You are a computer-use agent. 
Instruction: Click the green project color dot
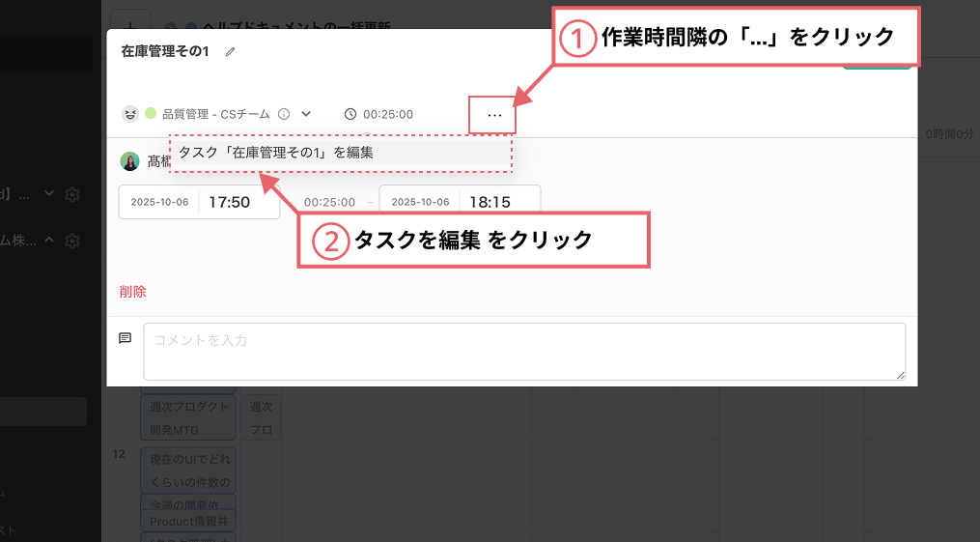151,113
